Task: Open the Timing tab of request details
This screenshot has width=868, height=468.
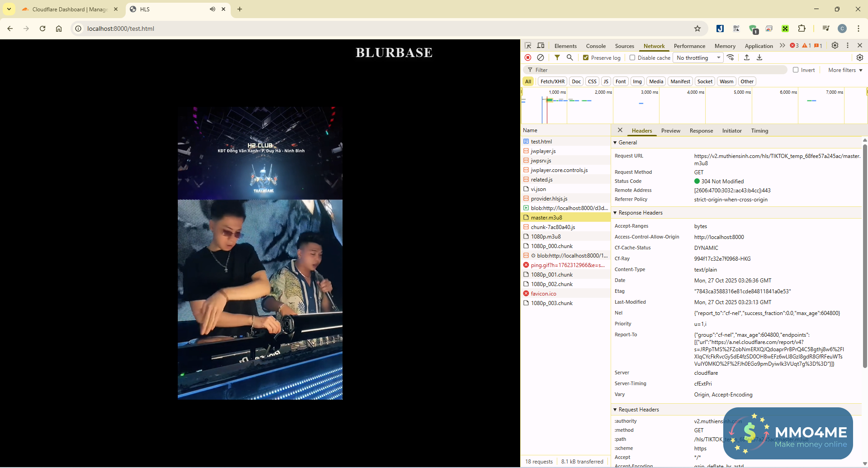Action: 759,131
